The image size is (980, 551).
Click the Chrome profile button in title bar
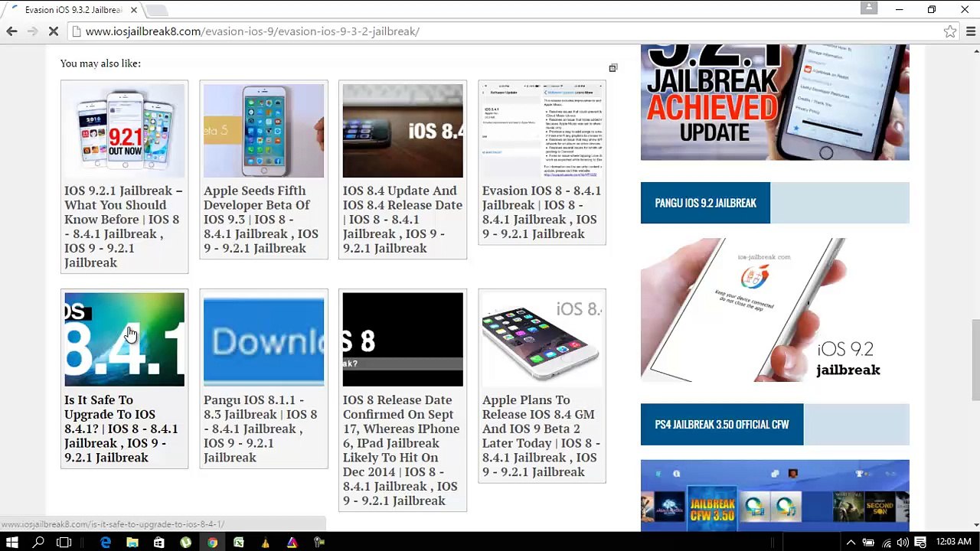[x=868, y=8]
